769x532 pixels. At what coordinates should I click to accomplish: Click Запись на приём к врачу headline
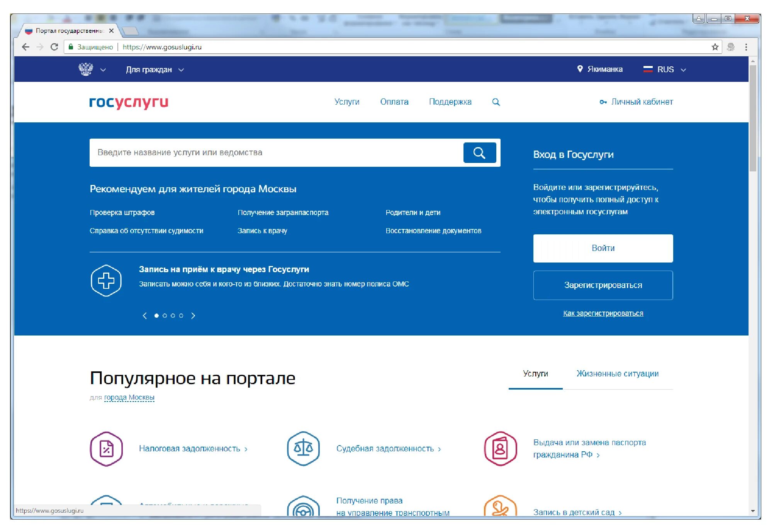[x=224, y=269]
